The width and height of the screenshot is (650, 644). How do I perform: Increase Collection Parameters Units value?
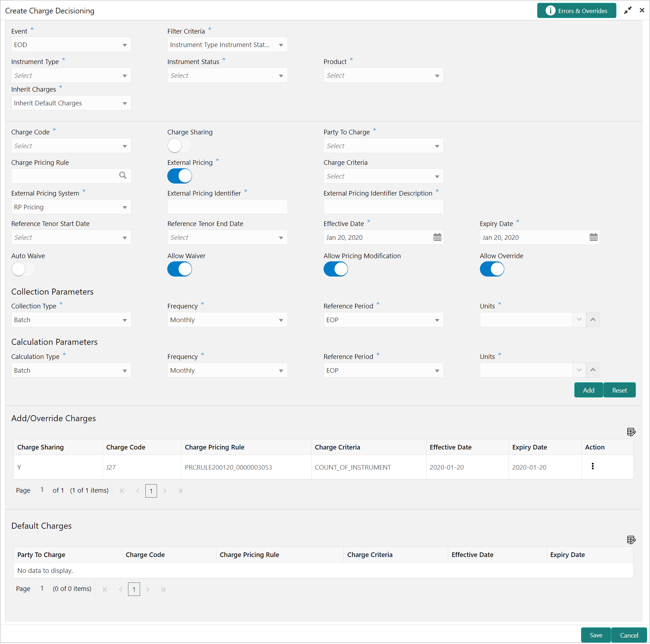593,320
